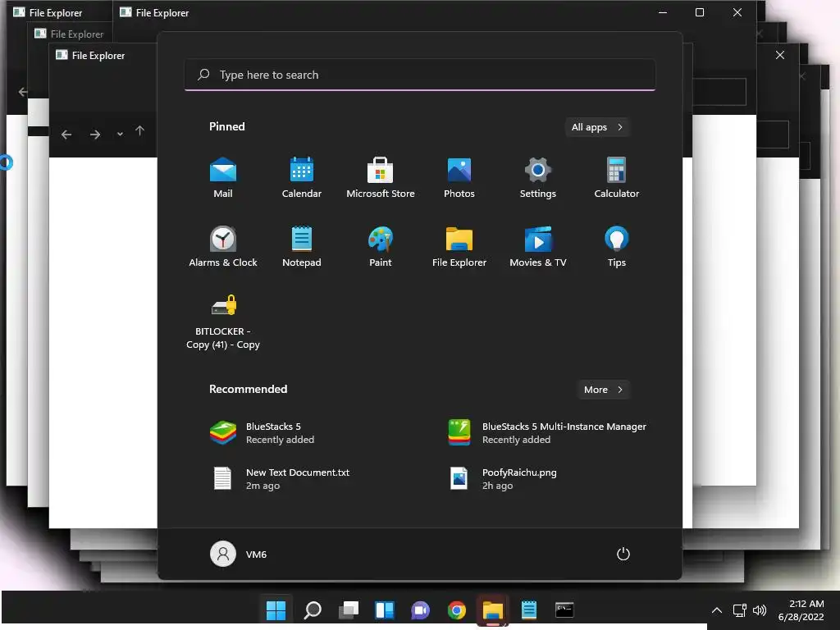840x630 pixels.
Task: Open BlueStacks 5 Multi-Instance Manager
Action: point(547,433)
